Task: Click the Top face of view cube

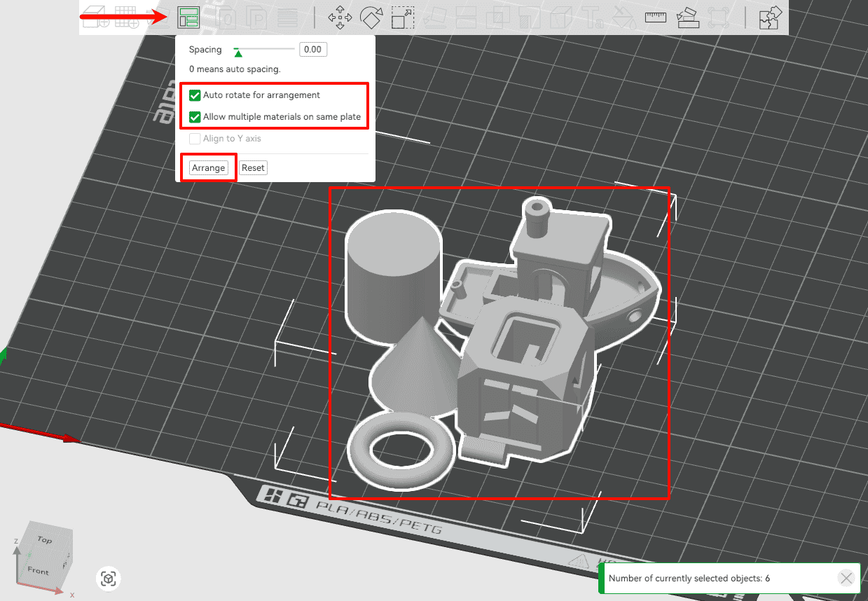Action: pos(45,539)
